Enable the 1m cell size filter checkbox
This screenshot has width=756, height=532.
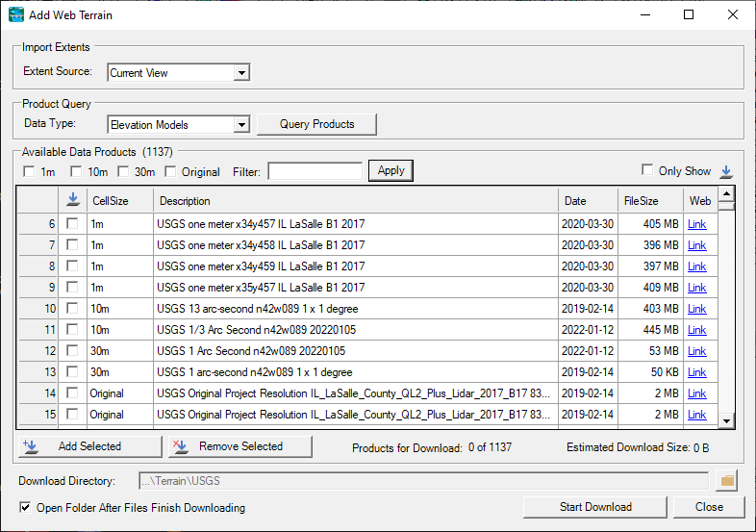(29, 172)
